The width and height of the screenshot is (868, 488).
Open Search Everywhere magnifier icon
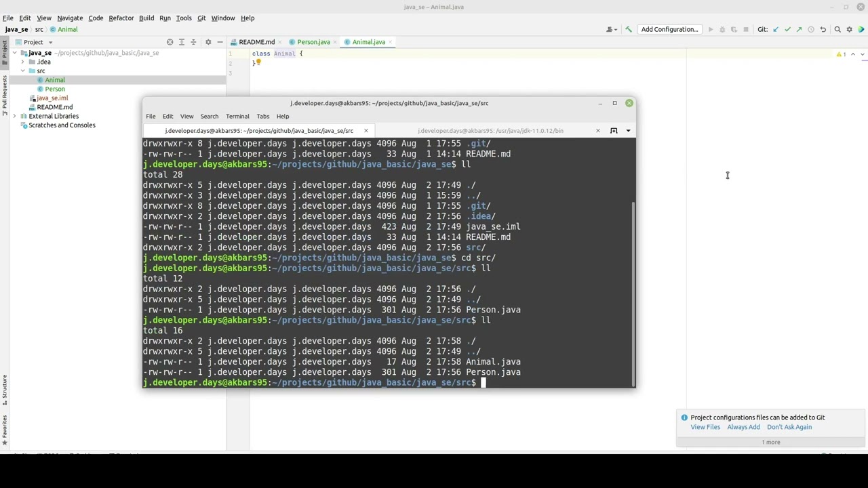click(837, 29)
